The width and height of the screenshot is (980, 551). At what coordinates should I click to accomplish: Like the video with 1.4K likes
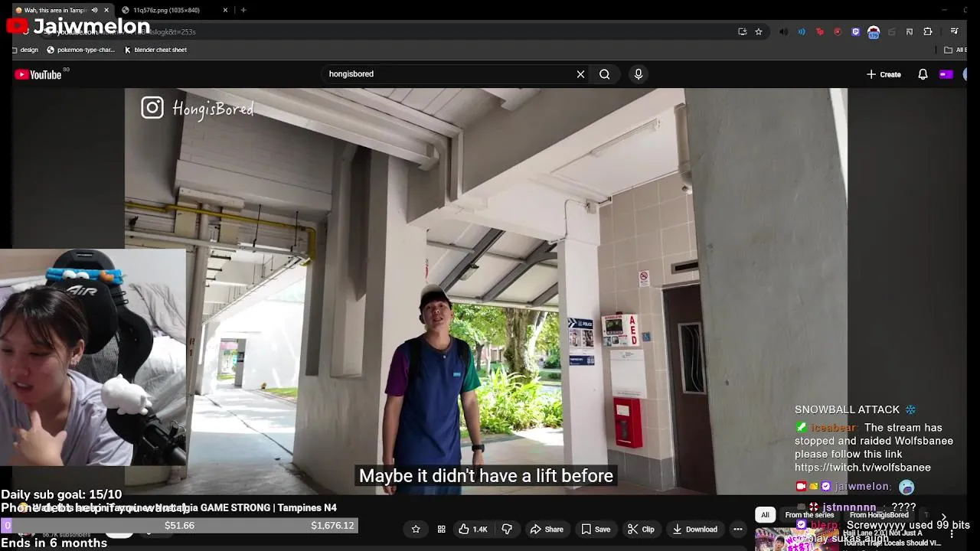pyautogui.click(x=473, y=529)
